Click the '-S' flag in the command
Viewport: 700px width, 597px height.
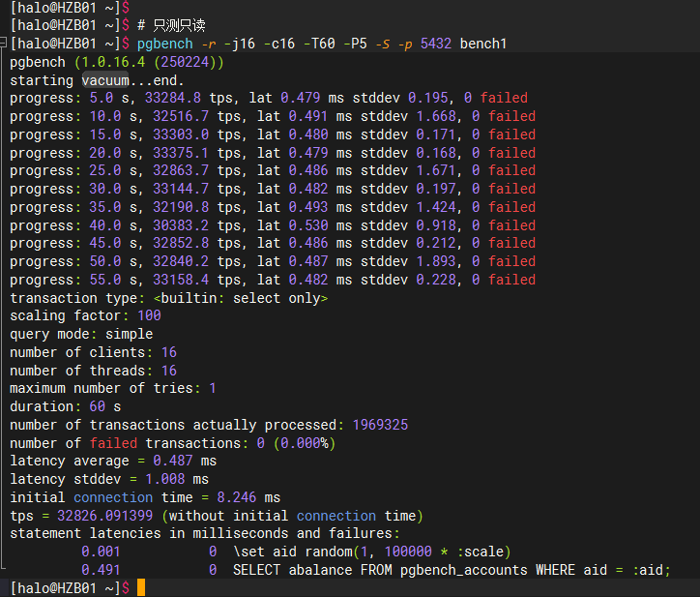tap(383, 44)
